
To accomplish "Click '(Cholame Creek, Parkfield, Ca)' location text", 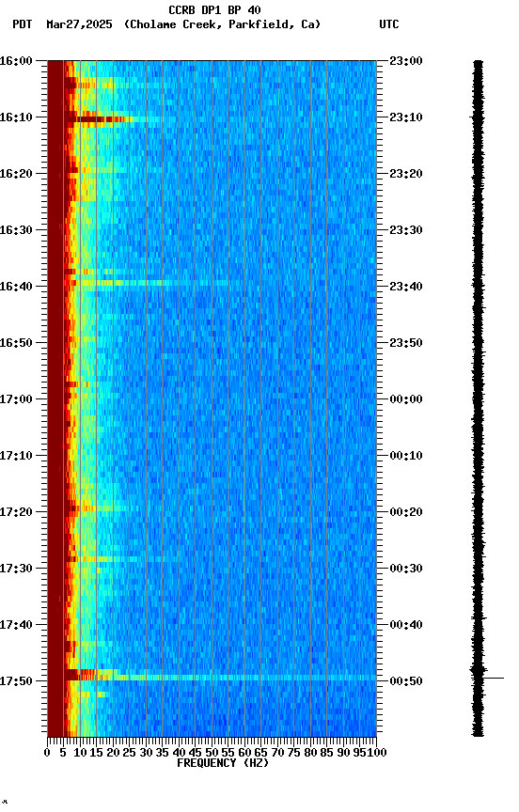I will 222,24.
